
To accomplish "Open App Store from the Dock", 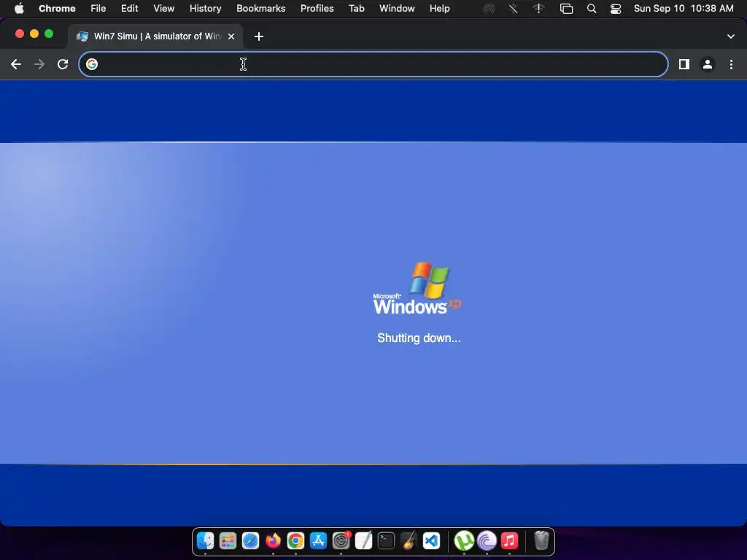I will coord(318,541).
